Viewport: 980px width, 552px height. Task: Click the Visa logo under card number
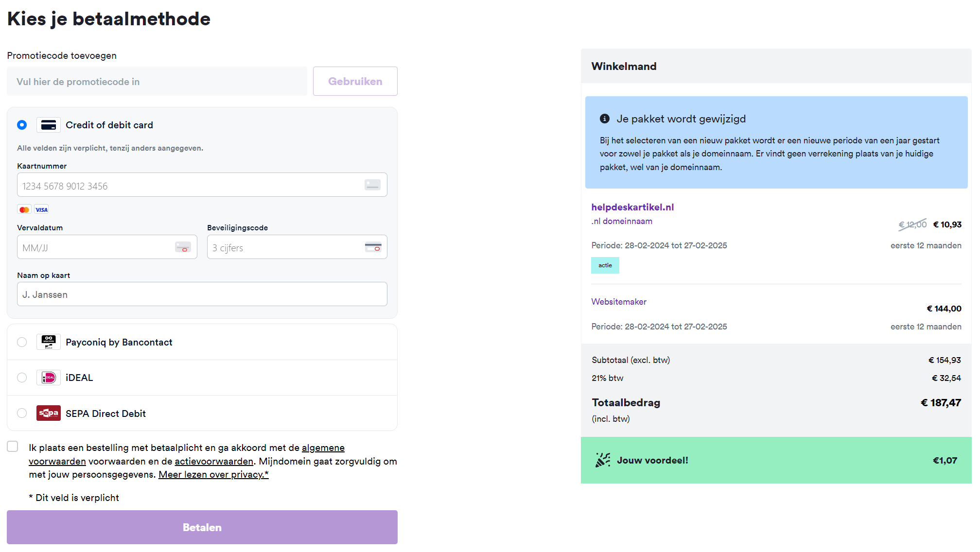[x=42, y=210]
